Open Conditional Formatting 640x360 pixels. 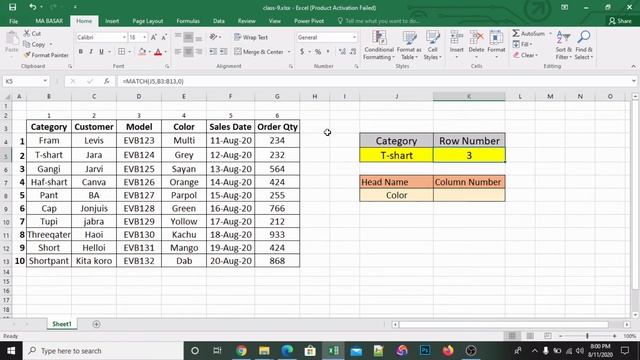tap(379, 45)
